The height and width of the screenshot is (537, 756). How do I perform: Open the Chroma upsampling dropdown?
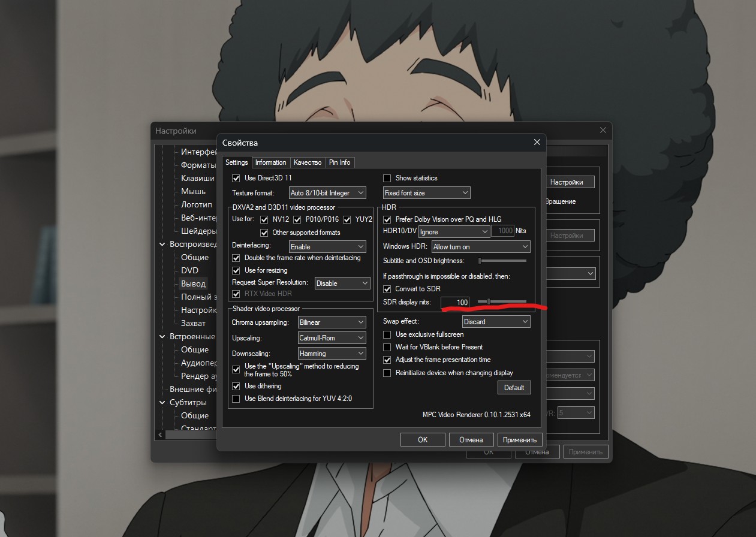[332, 322]
